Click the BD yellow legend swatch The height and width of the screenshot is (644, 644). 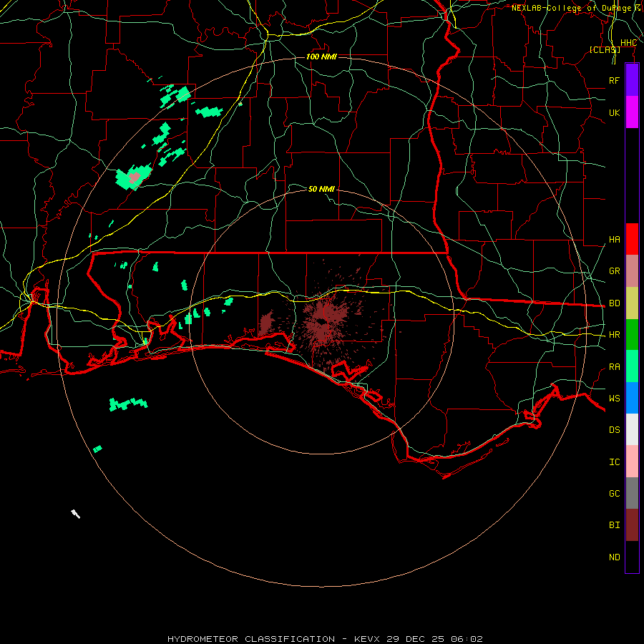[632, 303]
